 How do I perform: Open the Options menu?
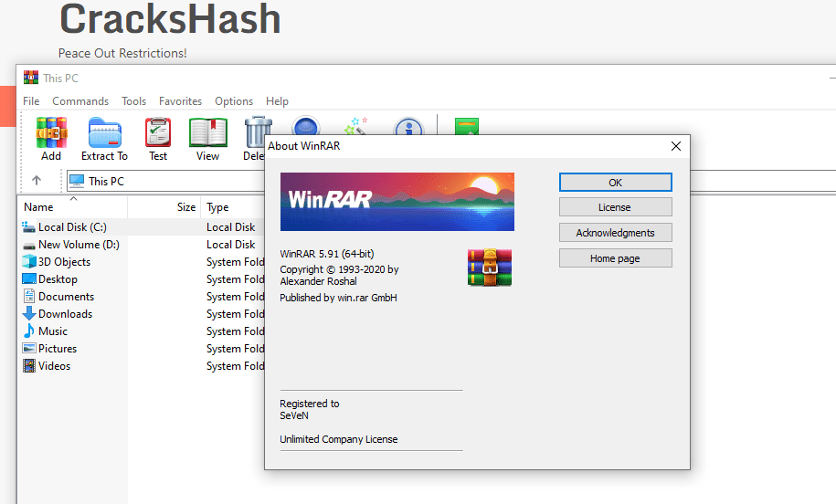click(234, 101)
